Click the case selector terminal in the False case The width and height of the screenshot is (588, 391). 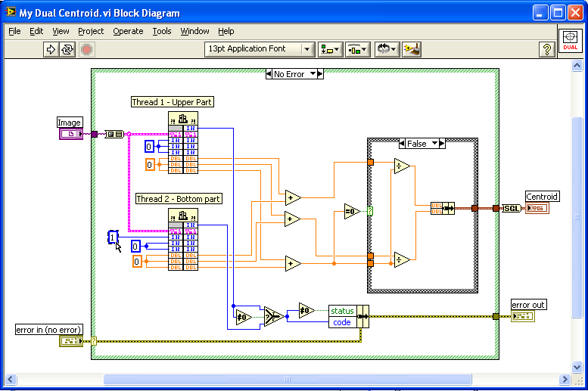coord(370,211)
